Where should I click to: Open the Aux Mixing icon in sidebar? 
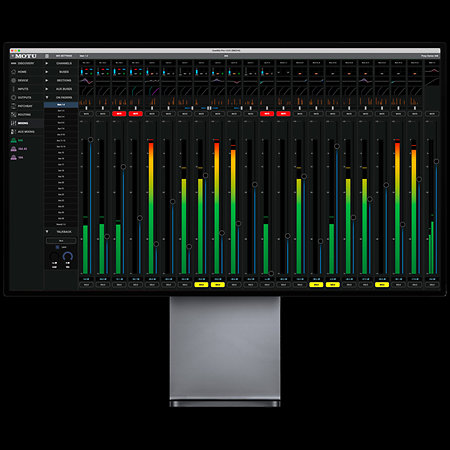[14, 132]
